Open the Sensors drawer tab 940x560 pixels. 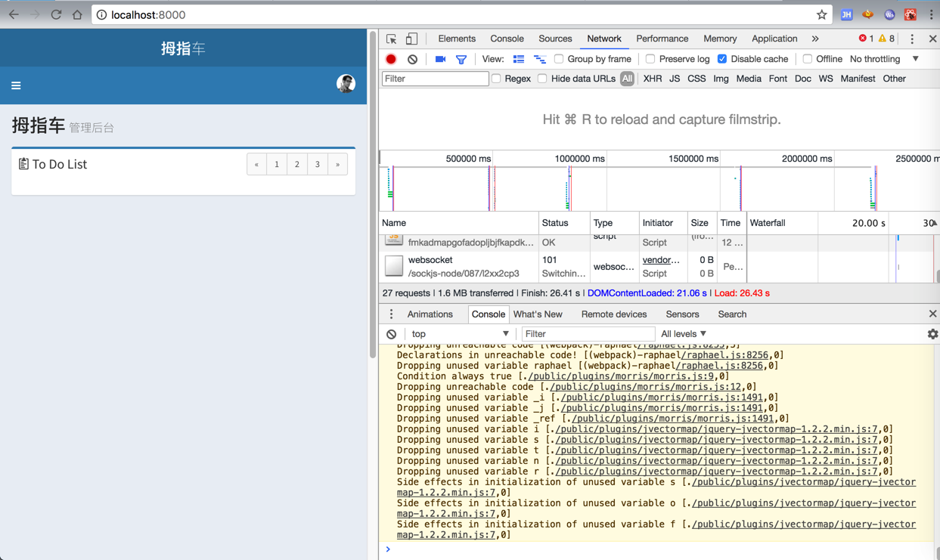682,314
